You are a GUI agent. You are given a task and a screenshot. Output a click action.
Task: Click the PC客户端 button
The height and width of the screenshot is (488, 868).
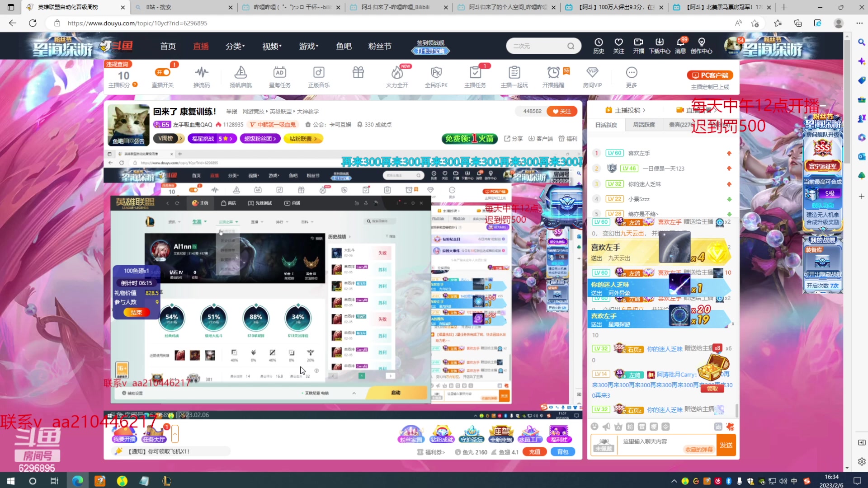pyautogui.click(x=710, y=75)
